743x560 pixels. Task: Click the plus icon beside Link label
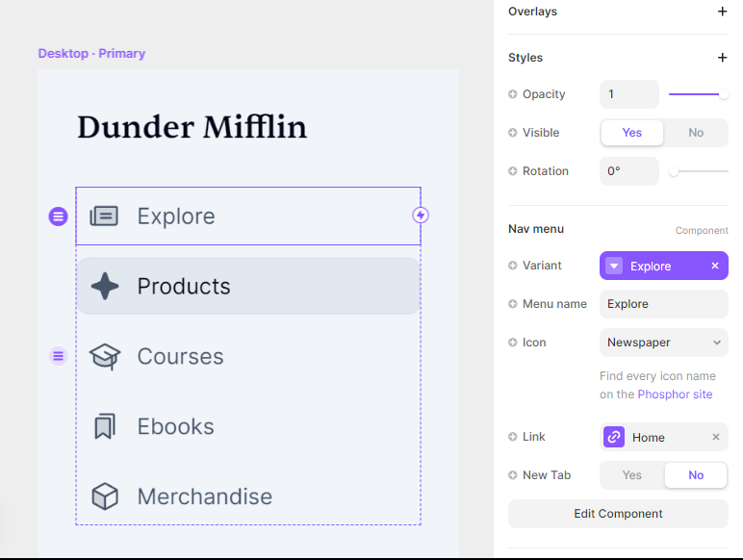click(x=512, y=436)
